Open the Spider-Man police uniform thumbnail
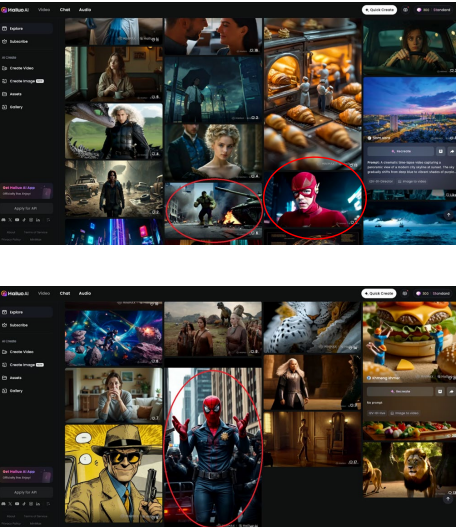Screen dimensions: 456x527 pos(213,447)
